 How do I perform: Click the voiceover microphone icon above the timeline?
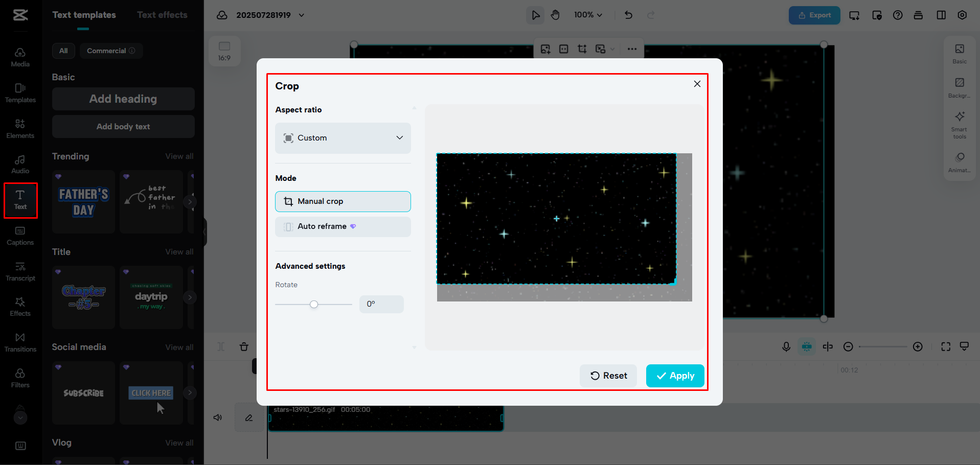[x=786, y=346]
